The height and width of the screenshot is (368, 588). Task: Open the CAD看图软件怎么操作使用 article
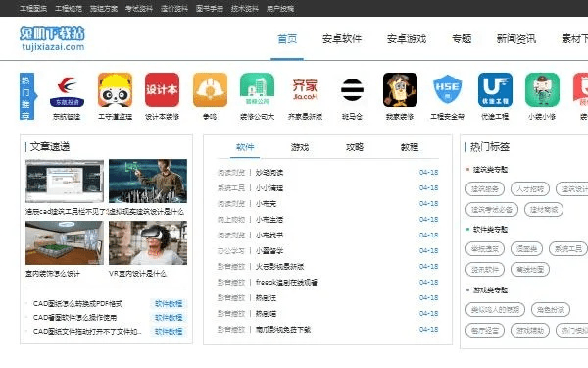click(75, 318)
